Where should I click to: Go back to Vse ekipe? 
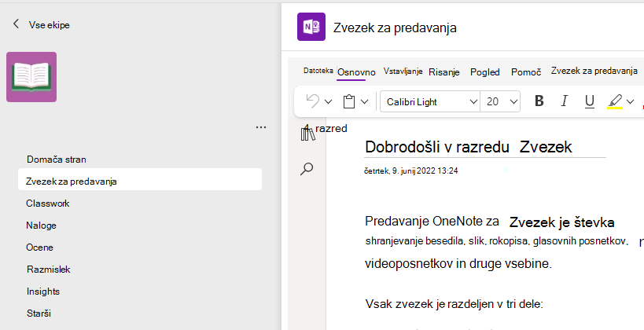click(x=41, y=24)
